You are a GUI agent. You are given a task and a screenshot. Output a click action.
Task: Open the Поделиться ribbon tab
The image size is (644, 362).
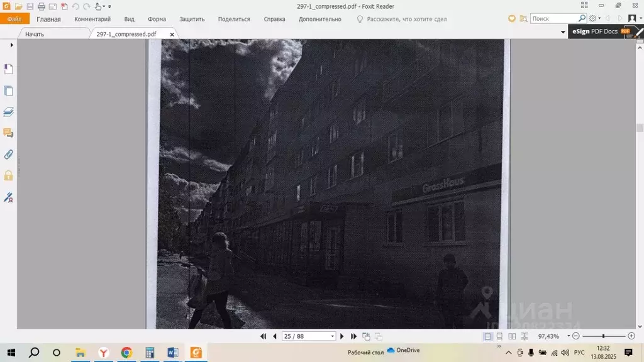point(234,19)
